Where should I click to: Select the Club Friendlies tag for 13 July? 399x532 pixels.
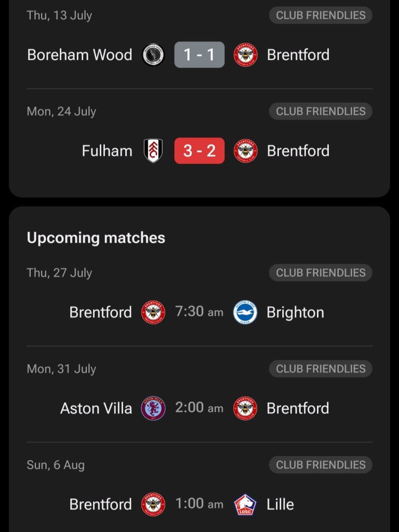[321, 15]
